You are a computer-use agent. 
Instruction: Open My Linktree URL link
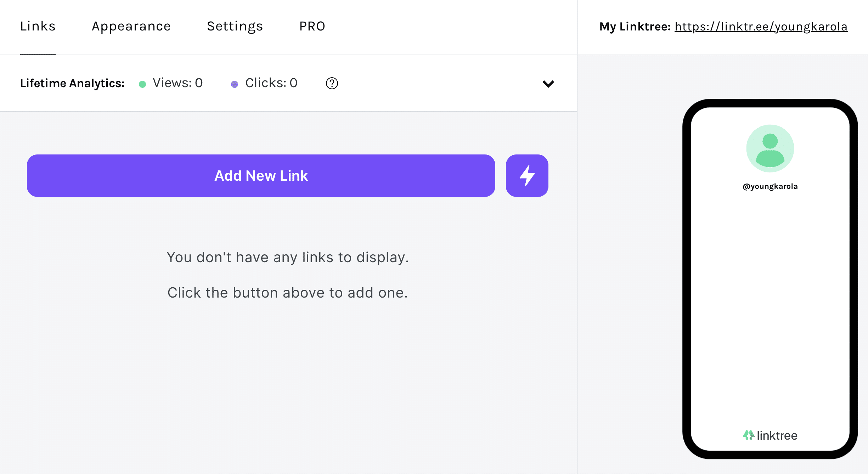click(x=759, y=26)
